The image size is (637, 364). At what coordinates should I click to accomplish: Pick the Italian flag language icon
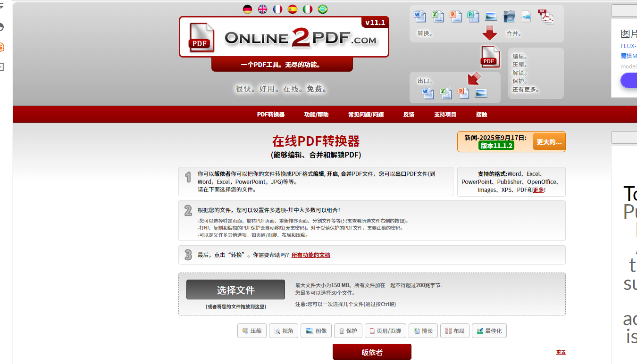click(308, 9)
